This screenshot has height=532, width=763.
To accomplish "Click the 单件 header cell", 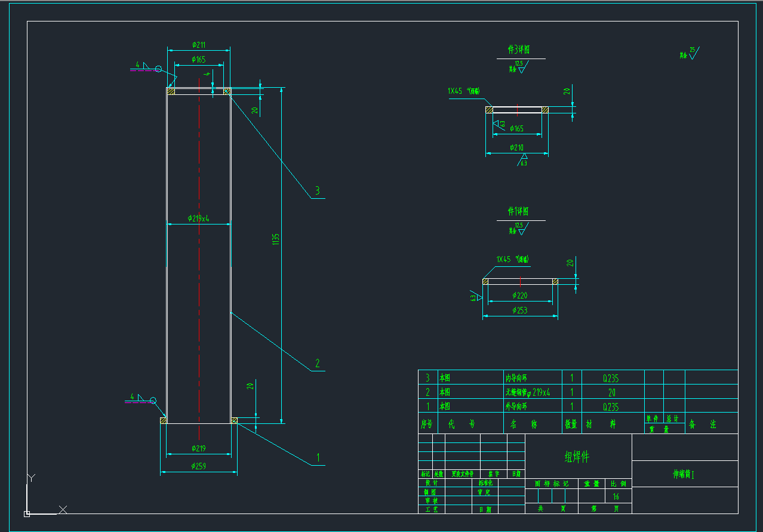I will pos(653,419).
